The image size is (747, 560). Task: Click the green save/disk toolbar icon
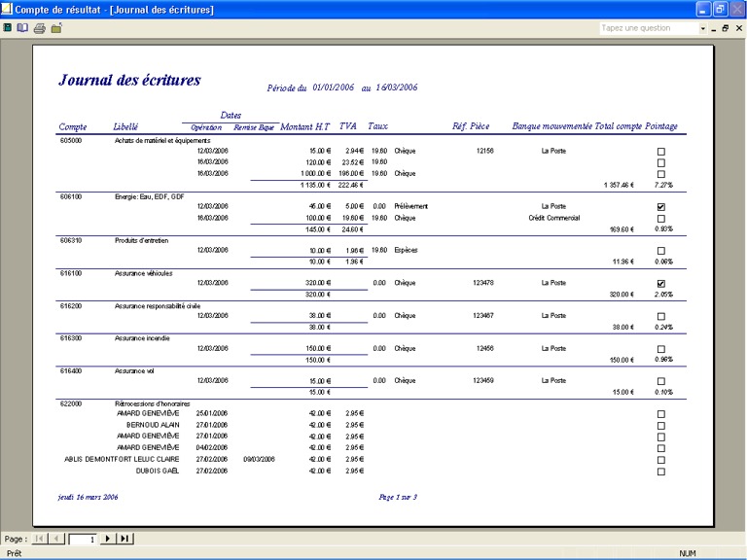pyautogui.click(x=7, y=28)
